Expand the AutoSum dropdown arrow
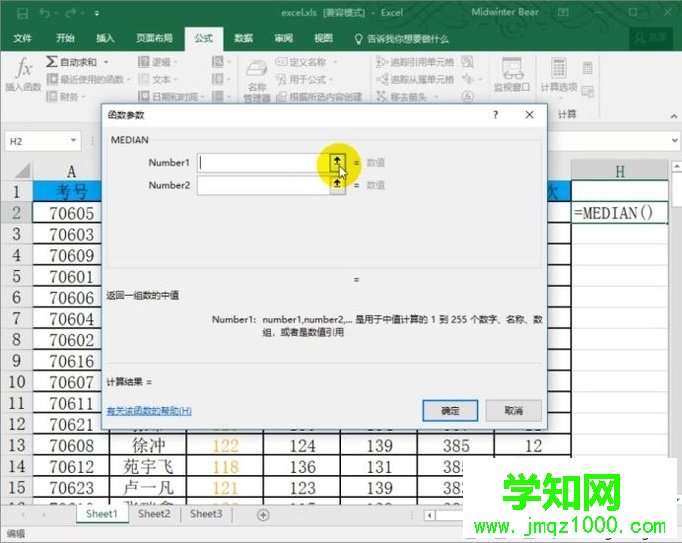Image resolution: width=682 pixels, height=543 pixels. pos(106,62)
